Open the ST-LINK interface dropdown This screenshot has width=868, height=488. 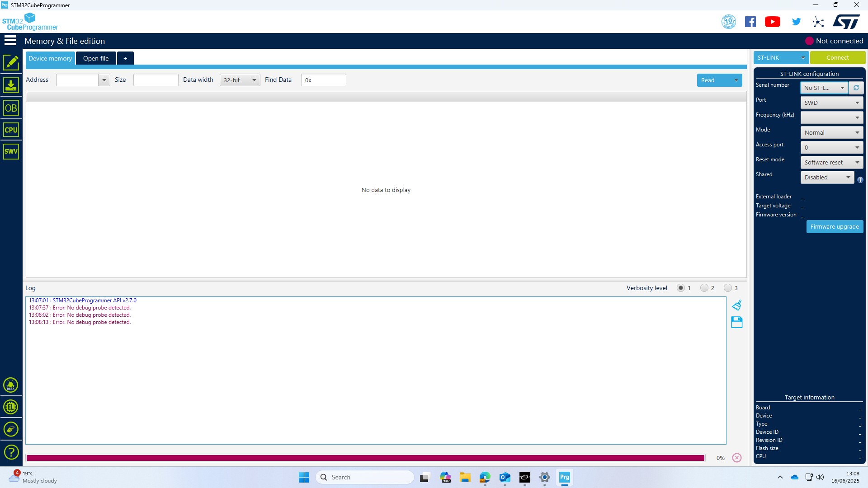pos(781,57)
